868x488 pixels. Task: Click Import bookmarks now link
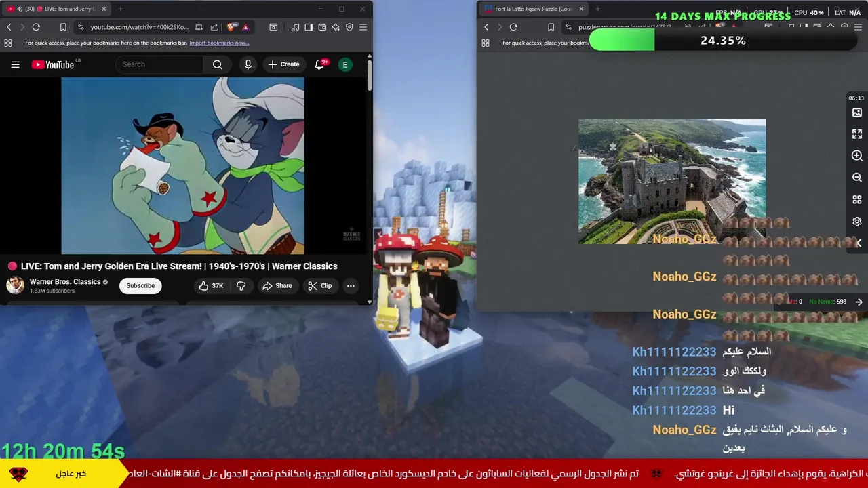pyautogui.click(x=219, y=43)
